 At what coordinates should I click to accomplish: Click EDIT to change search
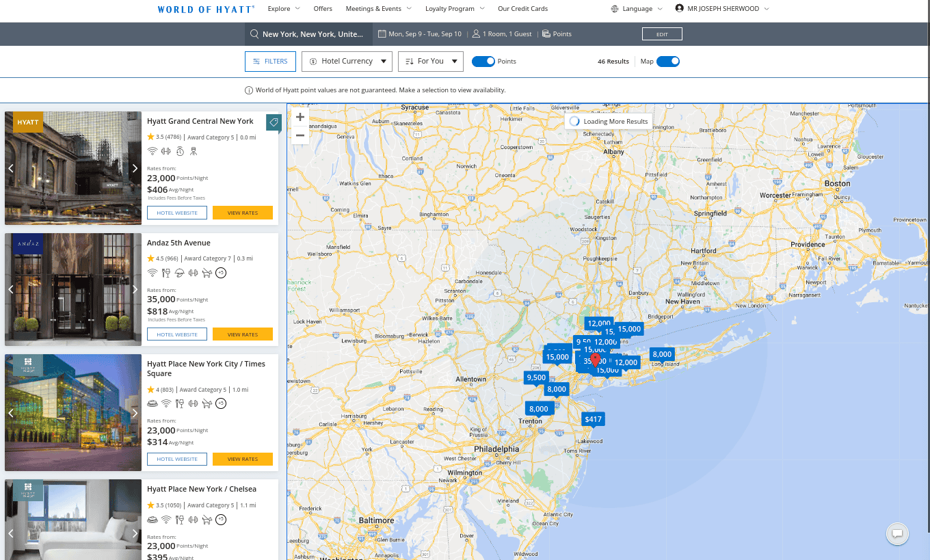point(662,34)
